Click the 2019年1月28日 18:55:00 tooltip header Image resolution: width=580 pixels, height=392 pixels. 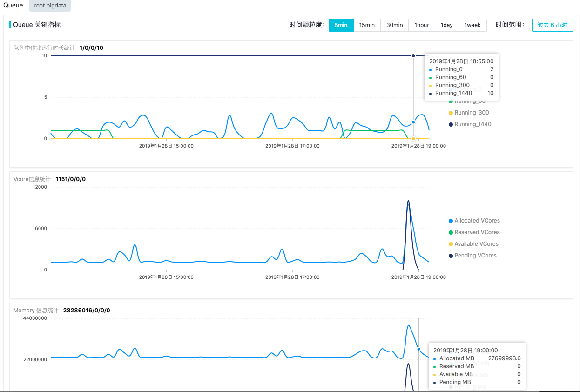461,61
